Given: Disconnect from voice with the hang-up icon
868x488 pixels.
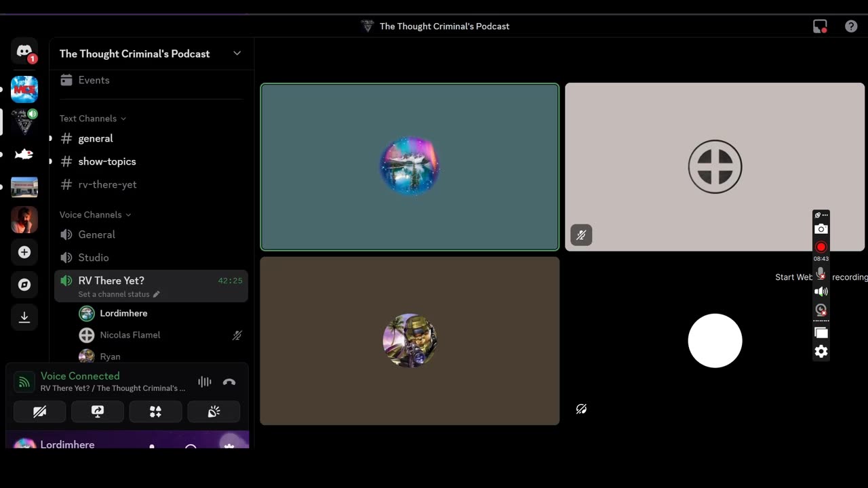Looking at the screenshot, I should [229, 382].
